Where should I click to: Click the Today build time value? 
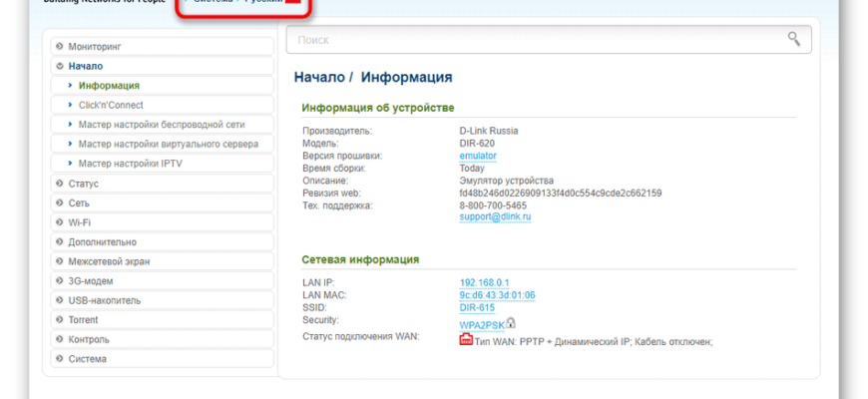tap(472, 169)
